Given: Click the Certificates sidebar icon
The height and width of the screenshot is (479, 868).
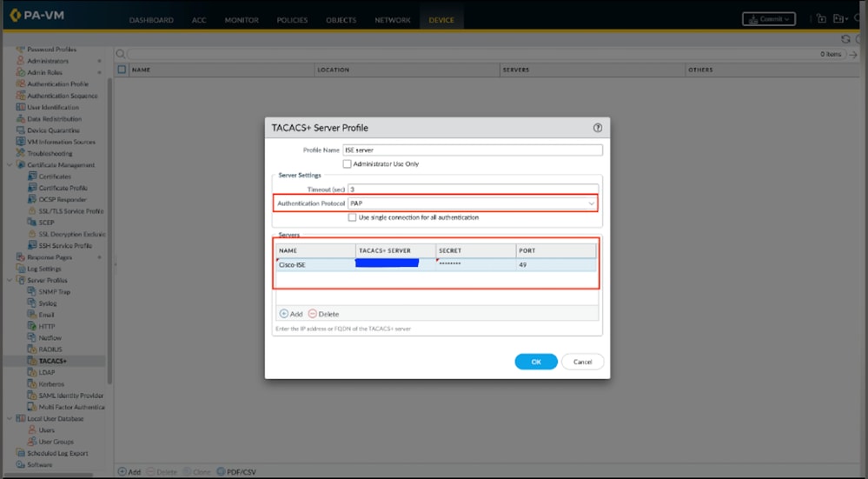Looking at the screenshot, I should click(x=32, y=176).
